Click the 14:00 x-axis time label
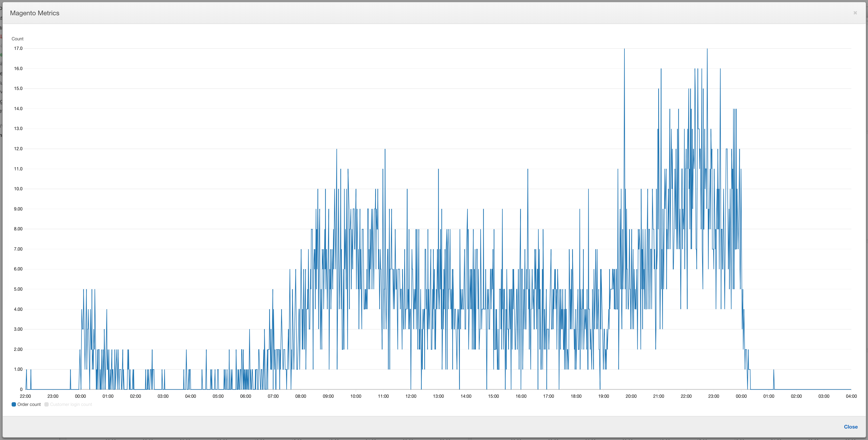 [x=466, y=396]
